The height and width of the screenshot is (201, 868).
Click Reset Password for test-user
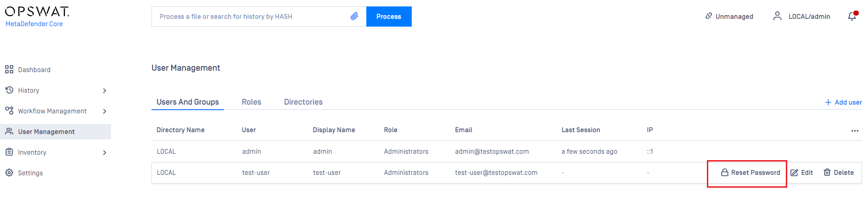750,173
